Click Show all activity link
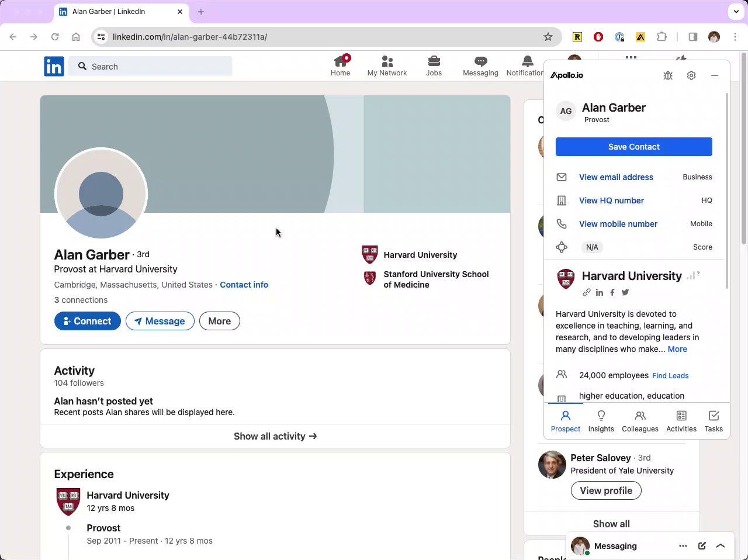The width and height of the screenshot is (748, 560). 275,436
